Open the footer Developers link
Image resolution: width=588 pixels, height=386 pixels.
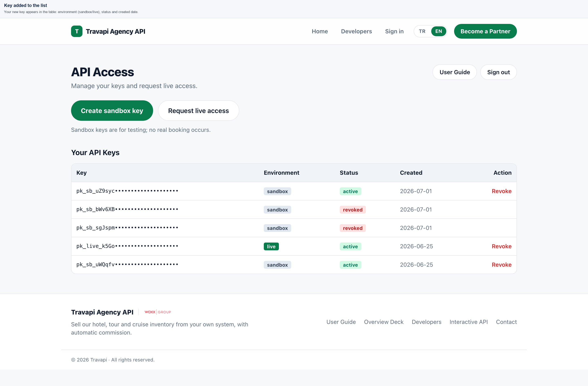(x=427, y=322)
